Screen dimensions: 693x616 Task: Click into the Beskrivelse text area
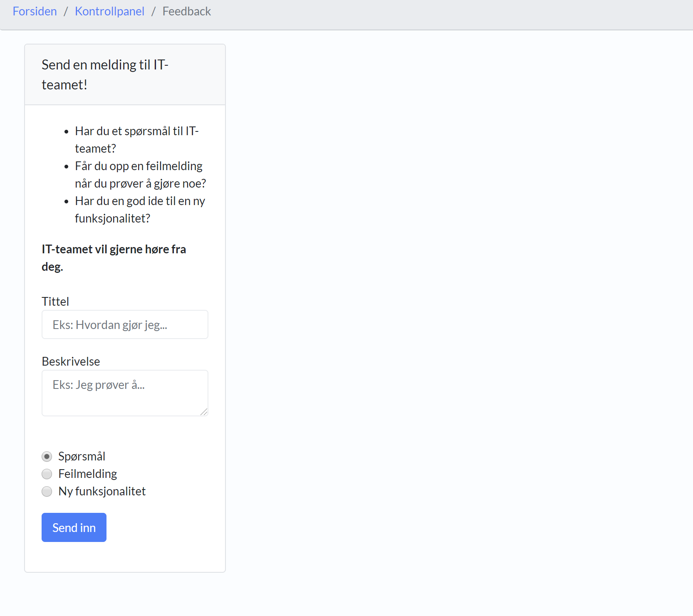[x=125, y=393]
